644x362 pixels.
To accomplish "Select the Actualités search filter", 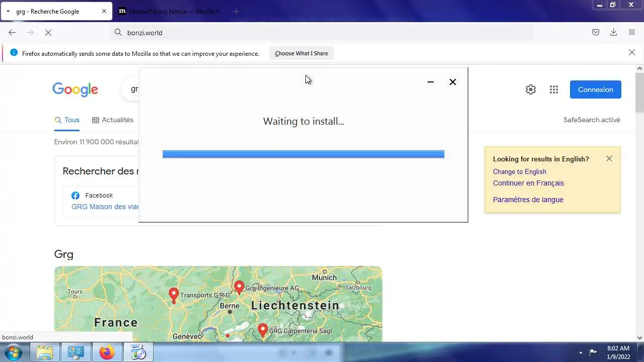I will click(113, 120).
